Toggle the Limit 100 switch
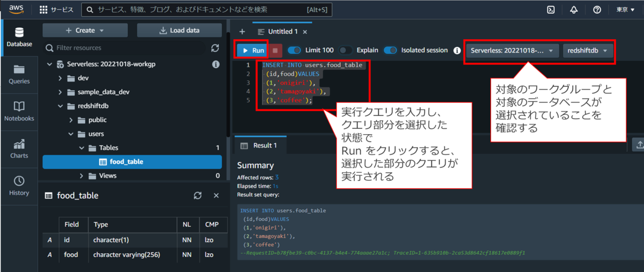This screenshot has height=272, width=644. 294,50
